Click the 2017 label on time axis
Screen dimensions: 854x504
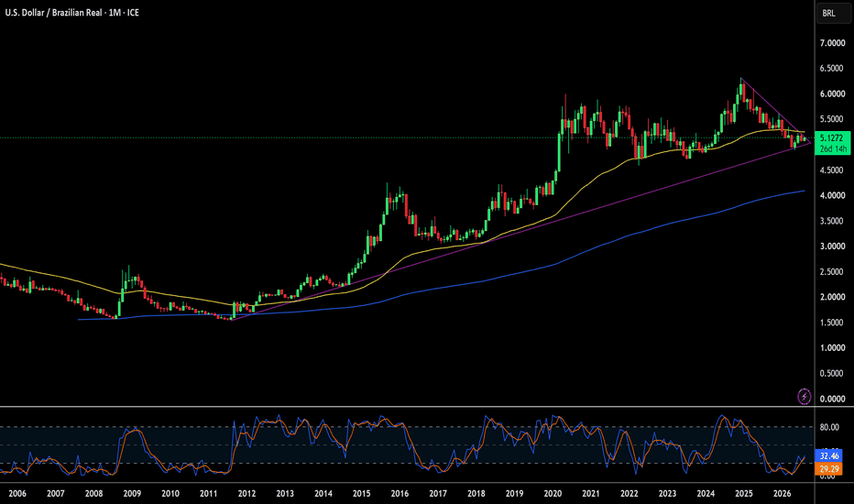[x=438, y=494]
